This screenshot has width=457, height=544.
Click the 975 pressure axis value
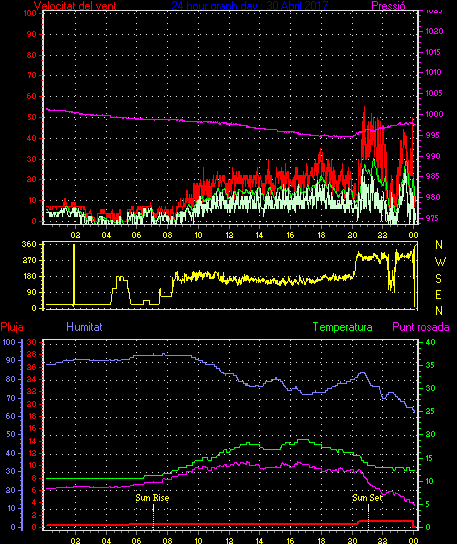pyautogui.click(x=432, y=218)
